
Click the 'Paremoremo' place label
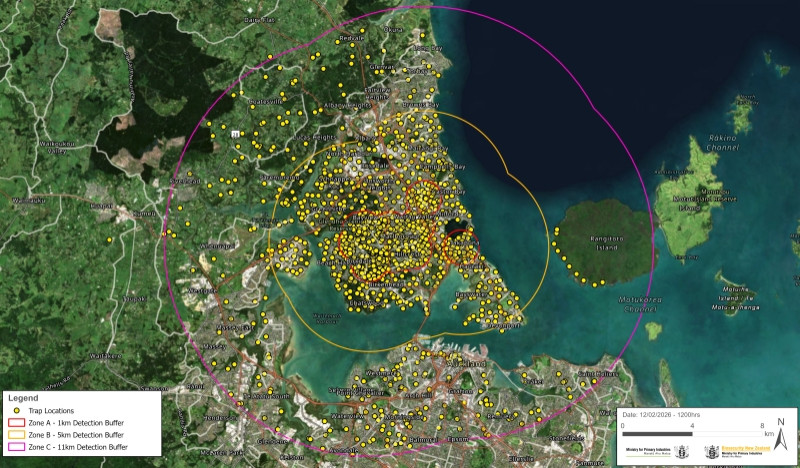pos(279,178)
